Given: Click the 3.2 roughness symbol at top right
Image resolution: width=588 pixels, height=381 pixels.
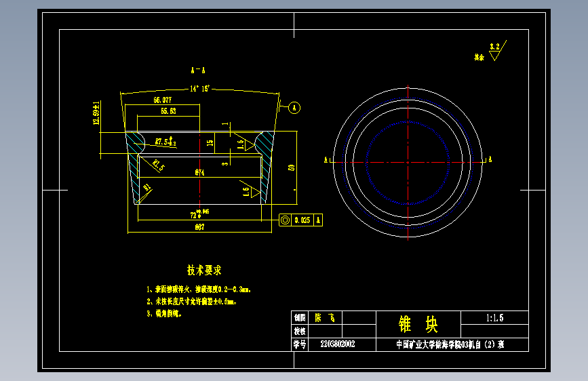Looking at the screenshot, I should tap(498, 50).
